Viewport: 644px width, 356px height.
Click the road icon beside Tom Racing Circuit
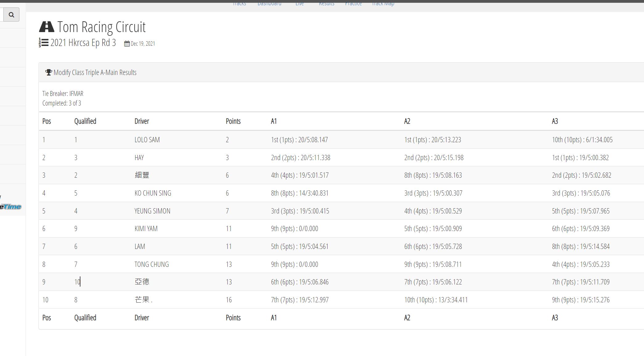coord(47,27)
